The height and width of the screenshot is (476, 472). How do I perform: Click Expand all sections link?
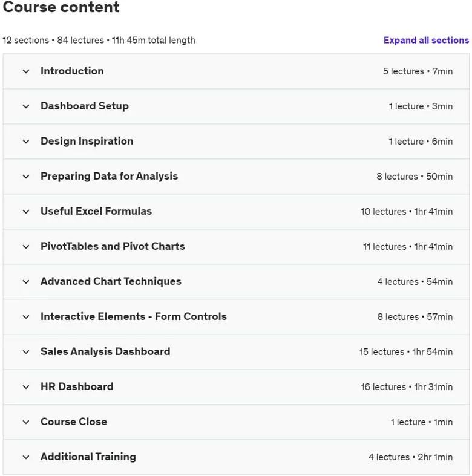[x=426, y=40]
